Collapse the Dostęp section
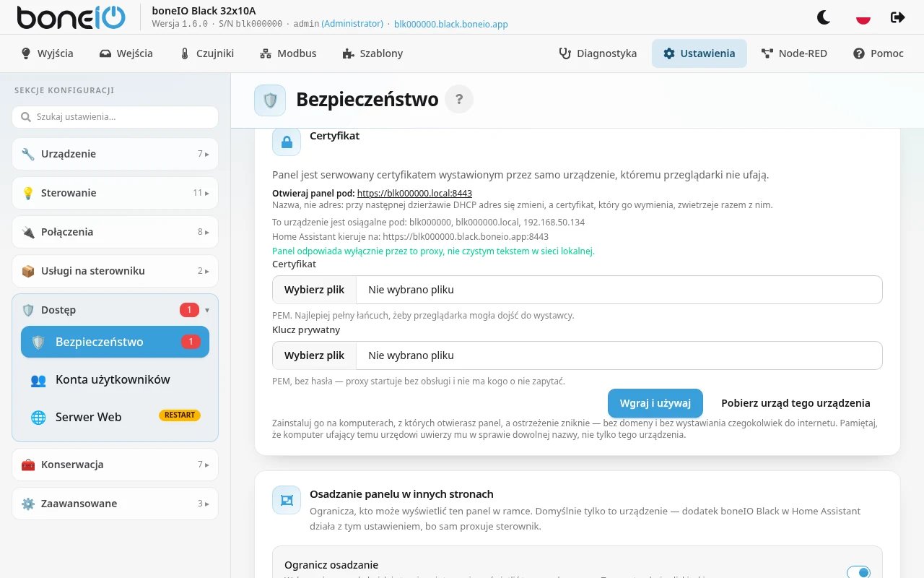The width and height of the screenshot is (924, 578). coord(115,310)
